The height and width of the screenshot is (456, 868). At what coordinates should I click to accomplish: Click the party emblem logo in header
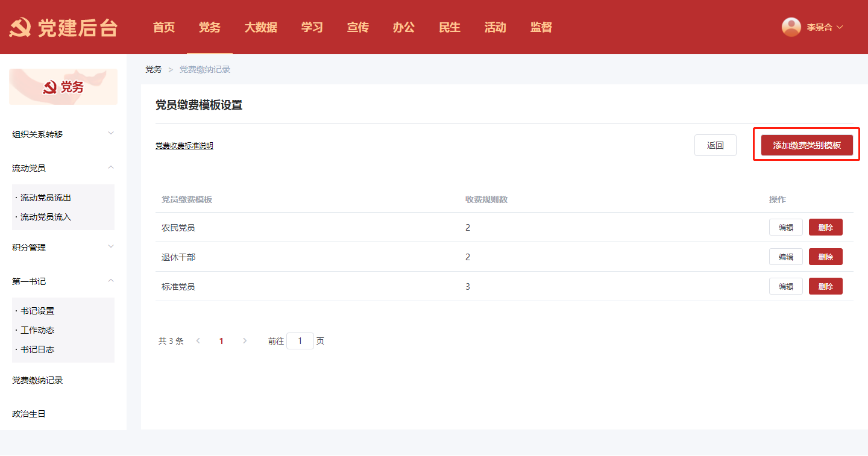click(20, 28)
